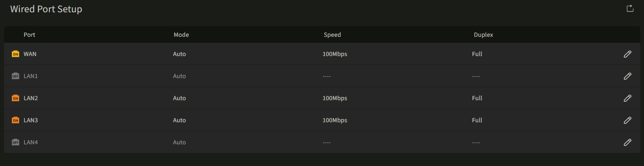This screenshot has width=644, height=166.
Task: Click the WAN Full duplex value
Action: 477,54
